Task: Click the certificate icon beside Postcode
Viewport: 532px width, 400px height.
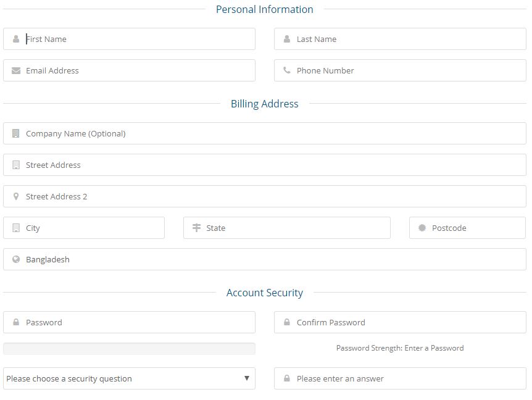Action: click(422, 228)
